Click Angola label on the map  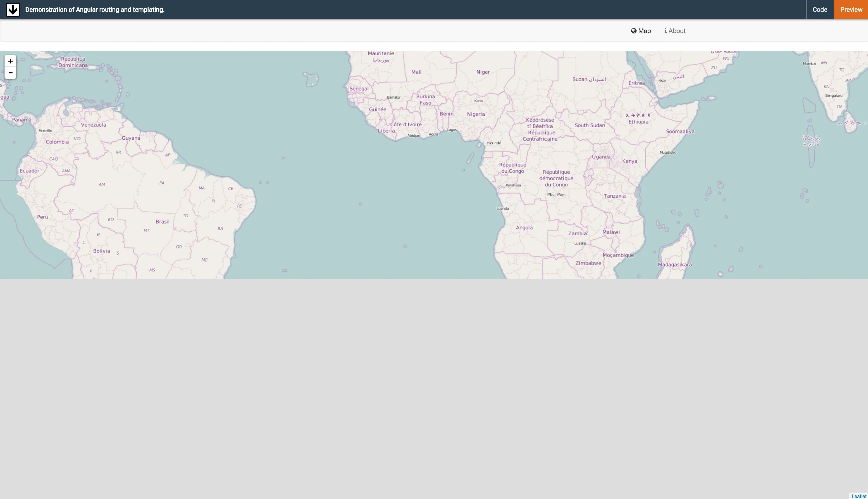click(x=524, y=228)
